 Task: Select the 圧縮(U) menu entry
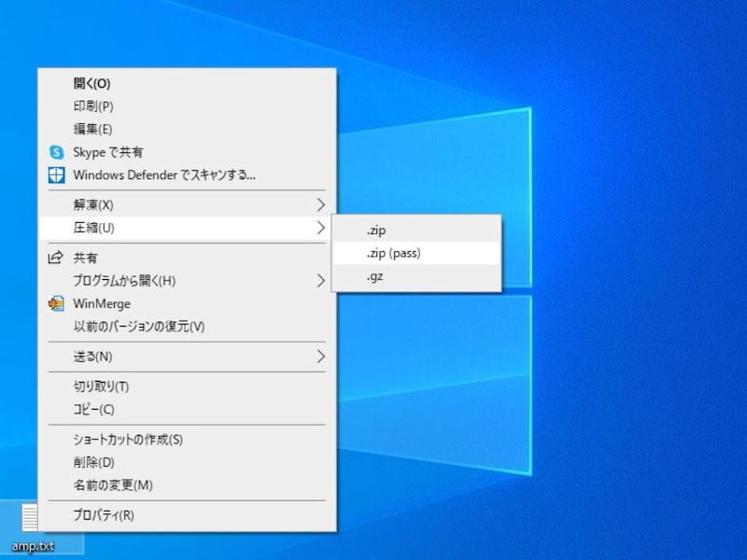coord(187,228)
